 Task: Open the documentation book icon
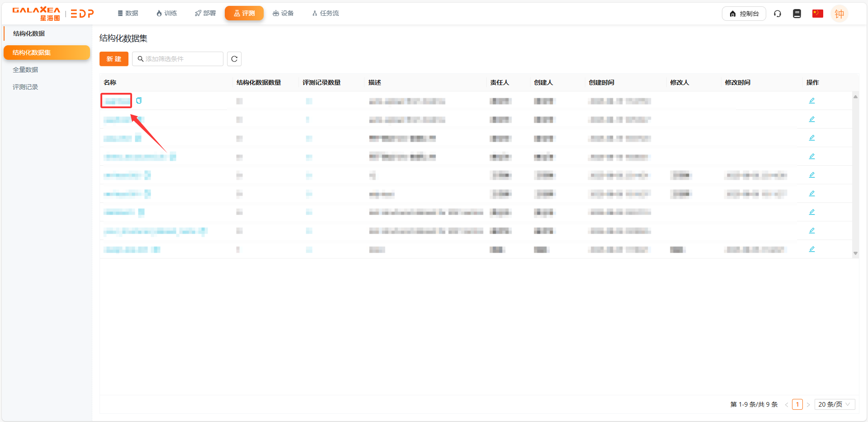pyautogui.click(x=797, y=14)
